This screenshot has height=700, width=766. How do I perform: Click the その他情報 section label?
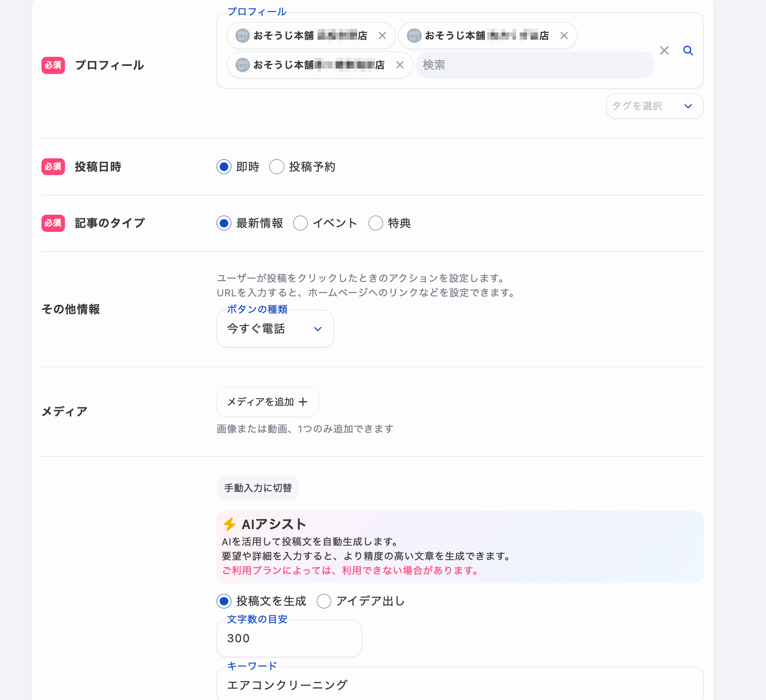71,309
